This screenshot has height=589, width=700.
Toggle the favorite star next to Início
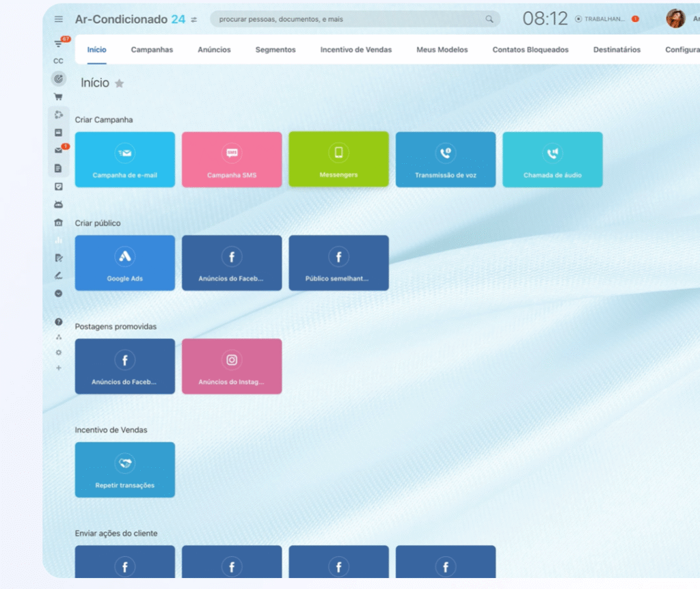[120, 83]
